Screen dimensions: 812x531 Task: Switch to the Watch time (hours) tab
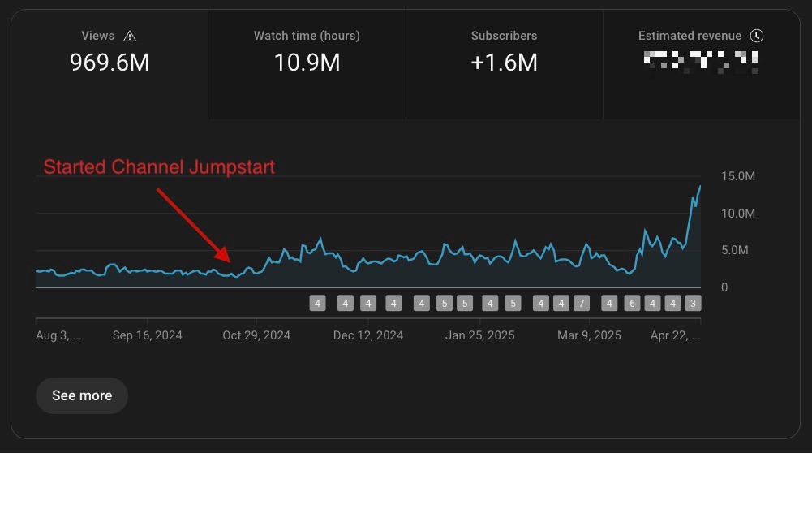tap(306, 49)
